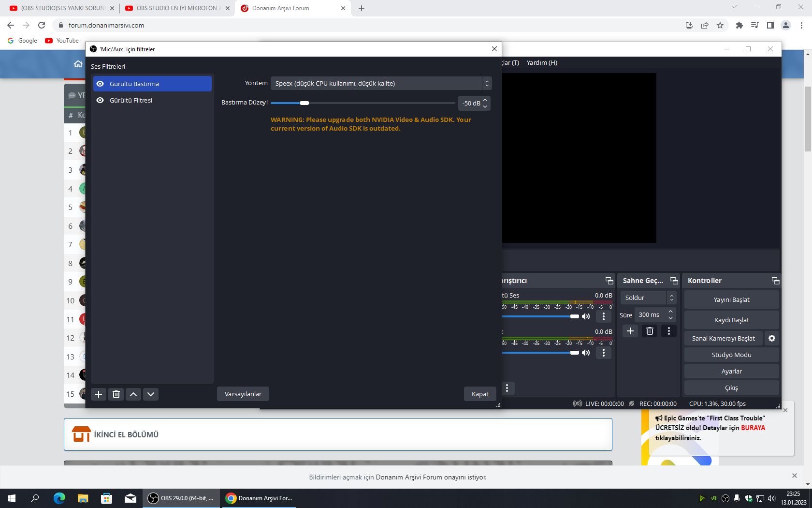Add a new audio filter with the plus button
812x508 pixels.
pyautogui.click(x=99, y=394)
